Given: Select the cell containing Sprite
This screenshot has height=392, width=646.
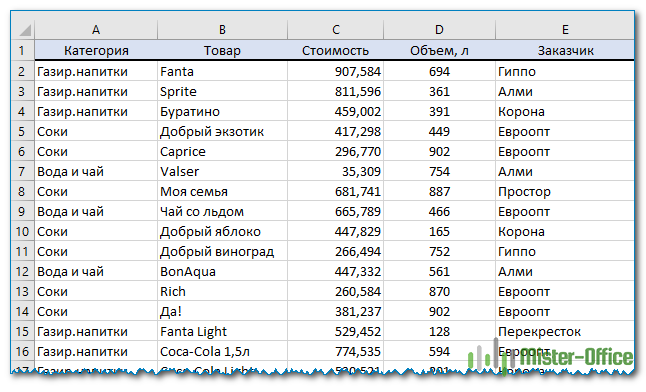Looking at the screenshot, I should 222,92.
